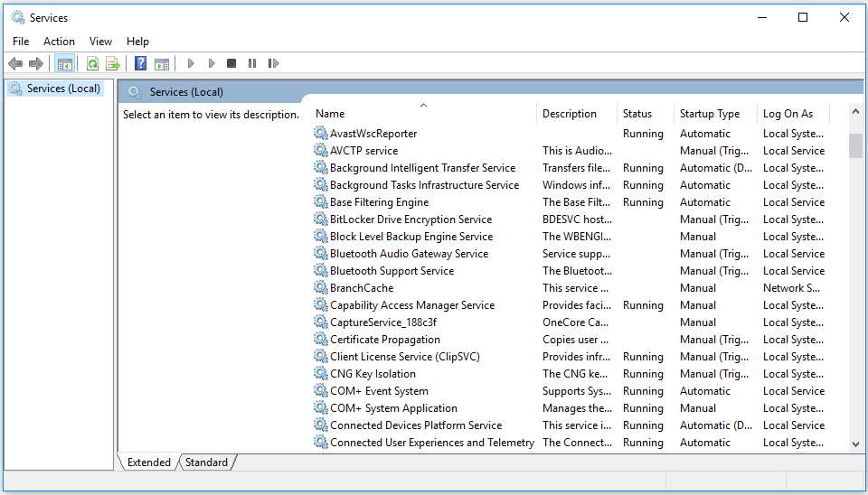Image resolution: width=868 pixels, height=495 pixels.
Task: Click 'Transfers file...' description text
Action: tap(576, 168)
